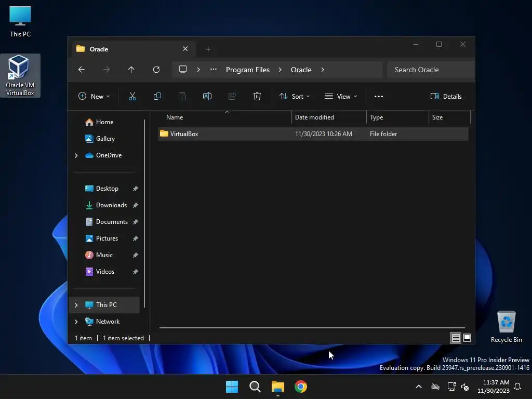The width and height of the screenshot is (532, 399).
Task: Expand the OneDrive tree node
Action: [x=76, y=155]
